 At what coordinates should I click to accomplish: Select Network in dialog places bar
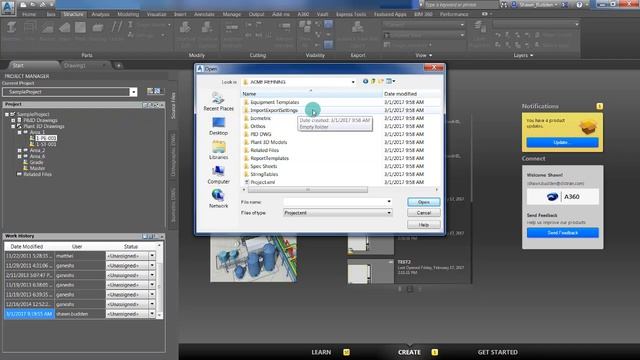click(218, 199)
